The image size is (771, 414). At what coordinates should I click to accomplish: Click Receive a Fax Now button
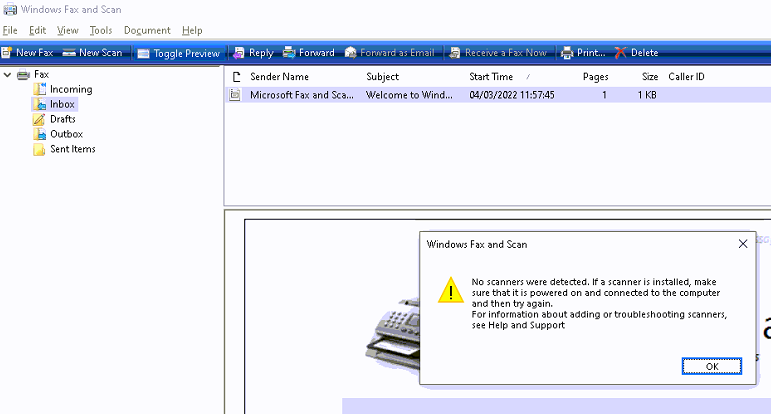coord(498,53)
